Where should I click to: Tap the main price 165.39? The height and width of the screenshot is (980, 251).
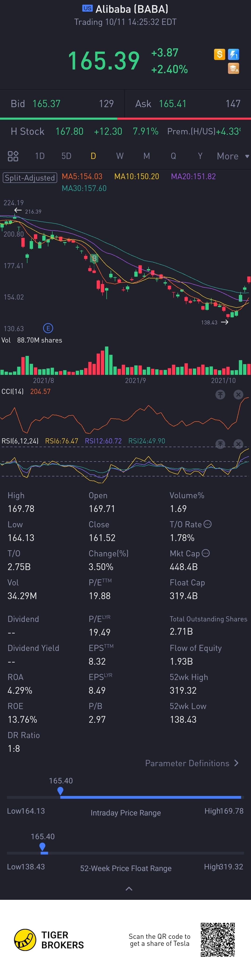[x=104, y=61]
